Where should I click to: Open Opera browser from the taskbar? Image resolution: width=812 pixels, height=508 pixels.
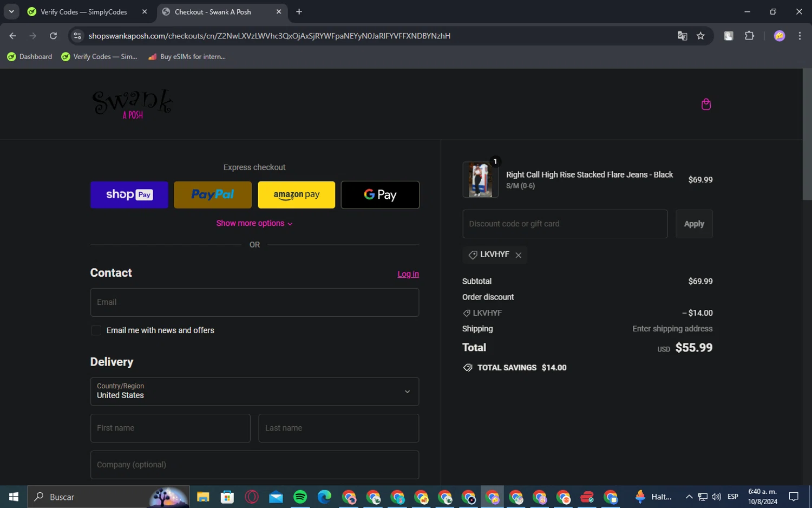click(x=252, y=497)
